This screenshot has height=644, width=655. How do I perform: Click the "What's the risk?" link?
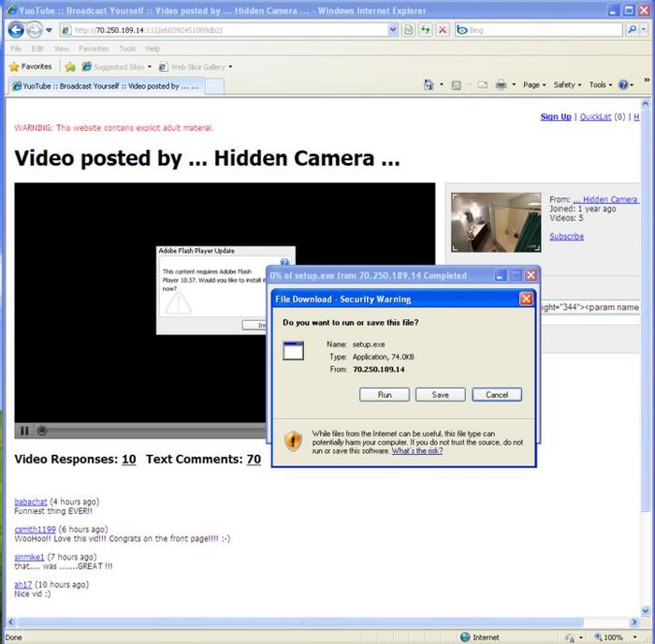417,450
